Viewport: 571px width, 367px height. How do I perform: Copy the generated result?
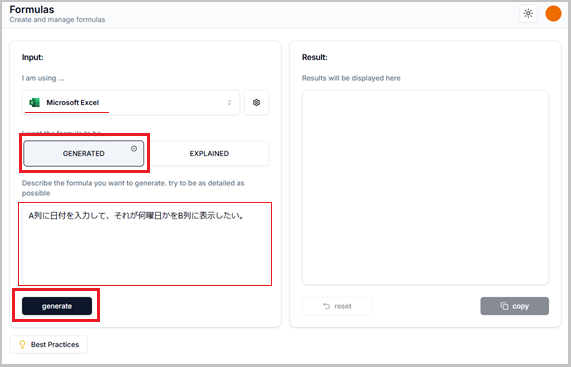pyautogui.click(x=515, y=306)
